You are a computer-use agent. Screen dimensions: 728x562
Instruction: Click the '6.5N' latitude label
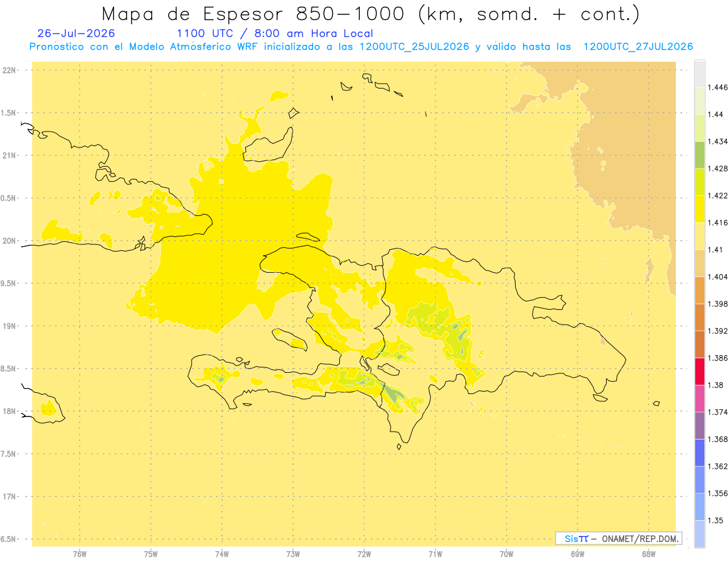8,539
